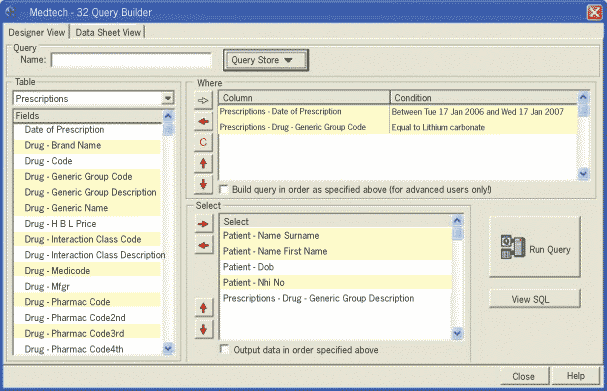Select 'Drug - Generic Group Code' in Fields list
The image size is (607, 391).
click(x=87, y=177)
